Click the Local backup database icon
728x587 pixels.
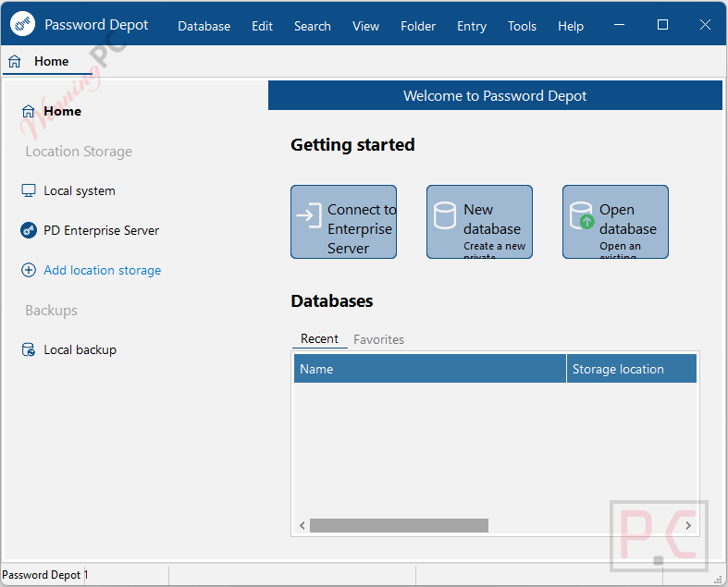click(x=29, y=349)
